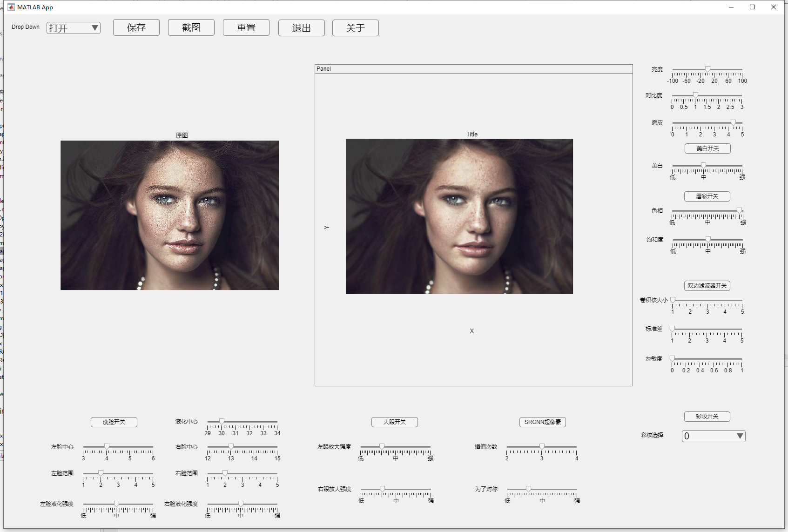This screenshot has height=532, width=788.
Task: Click the 关于 about button
Action: [x=356, y=28]
